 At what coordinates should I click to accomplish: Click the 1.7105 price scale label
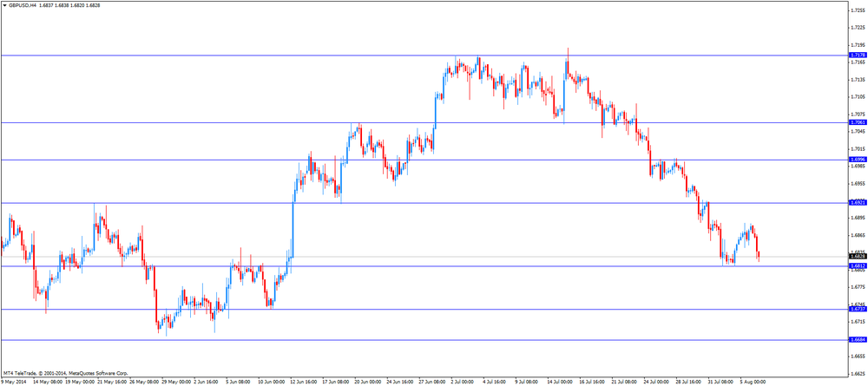click(x=857, y=97)
